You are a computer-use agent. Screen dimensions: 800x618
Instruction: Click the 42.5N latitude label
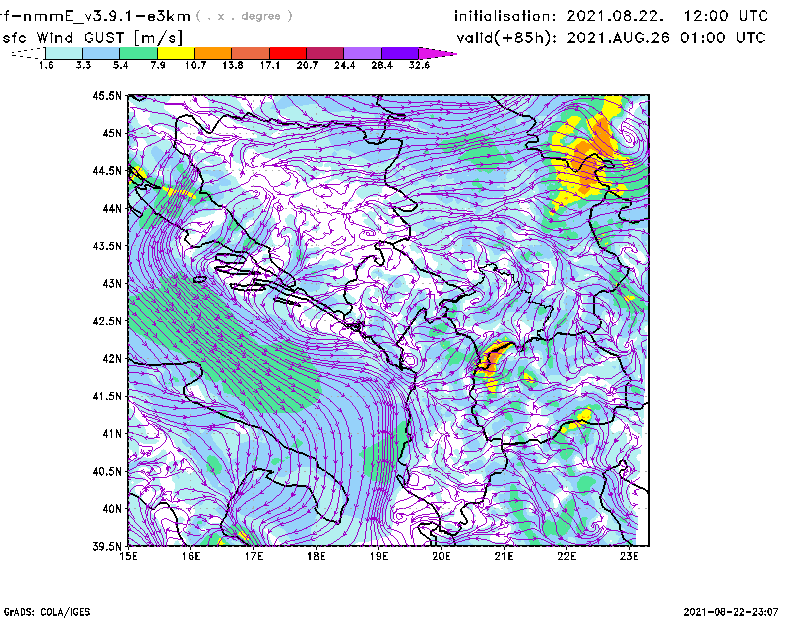pos(107,321)
